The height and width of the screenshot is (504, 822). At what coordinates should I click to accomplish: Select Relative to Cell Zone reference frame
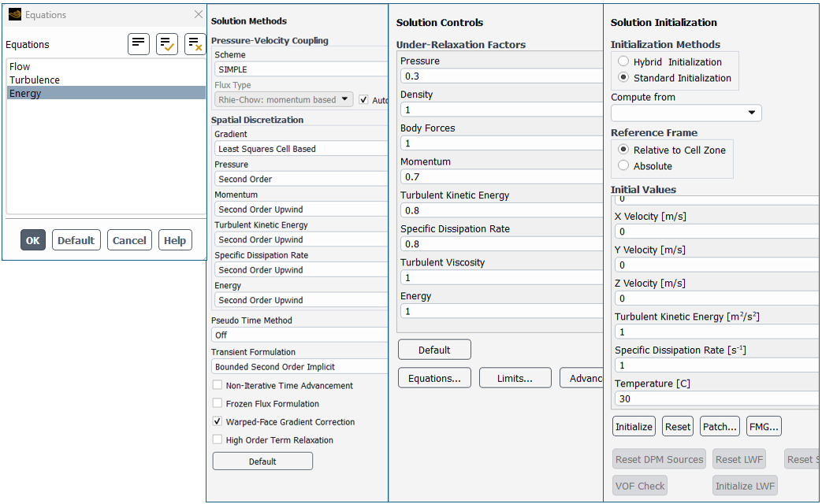(623, 150)
